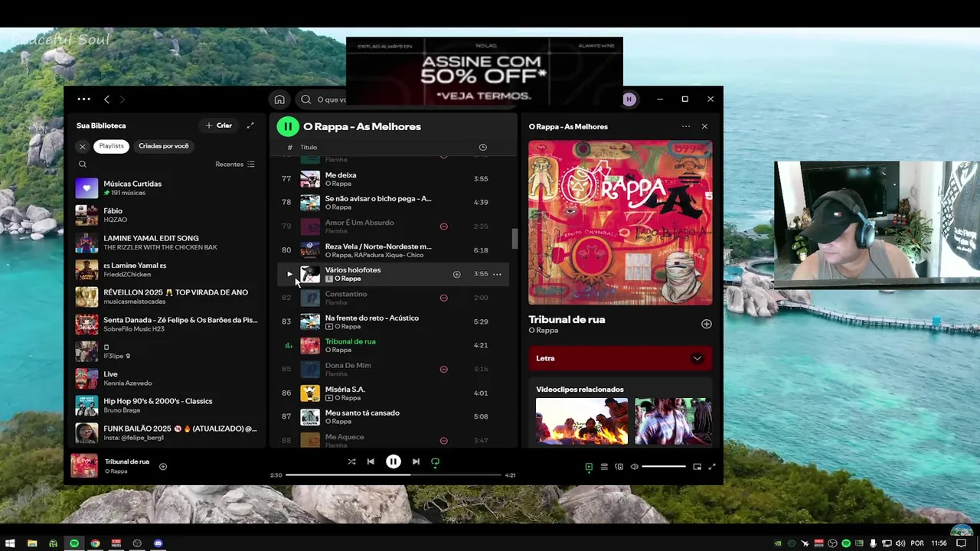Viewport: 980px width, 551px height.
Task: Select track Reza Vela / Norte-Nordeste
Action: pyautogui.click(x=393, y=250)
